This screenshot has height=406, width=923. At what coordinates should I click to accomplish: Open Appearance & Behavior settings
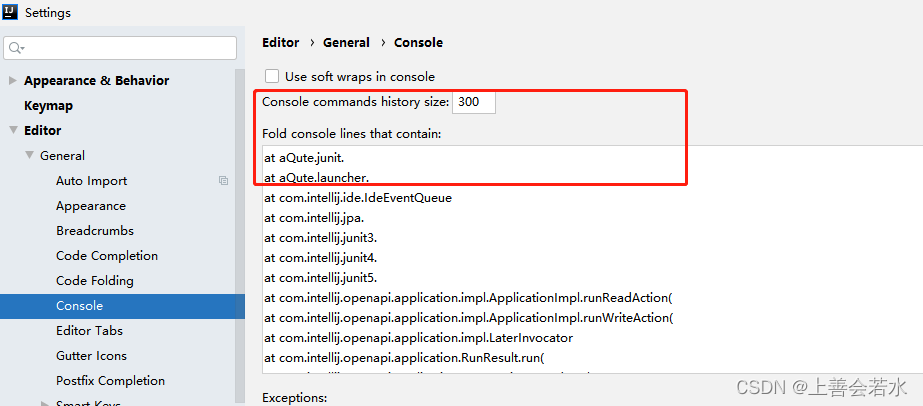97,81
